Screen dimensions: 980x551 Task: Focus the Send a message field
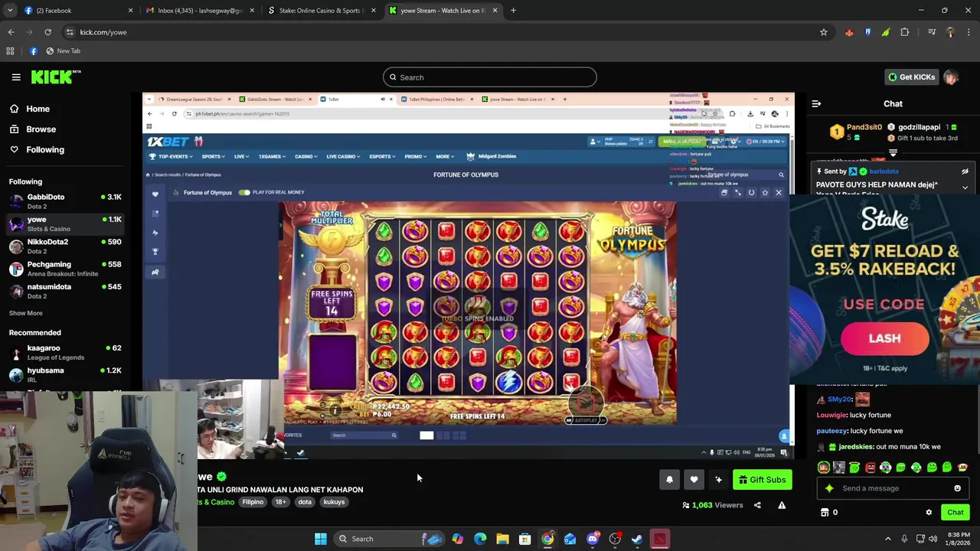click(x=893, y=488)
